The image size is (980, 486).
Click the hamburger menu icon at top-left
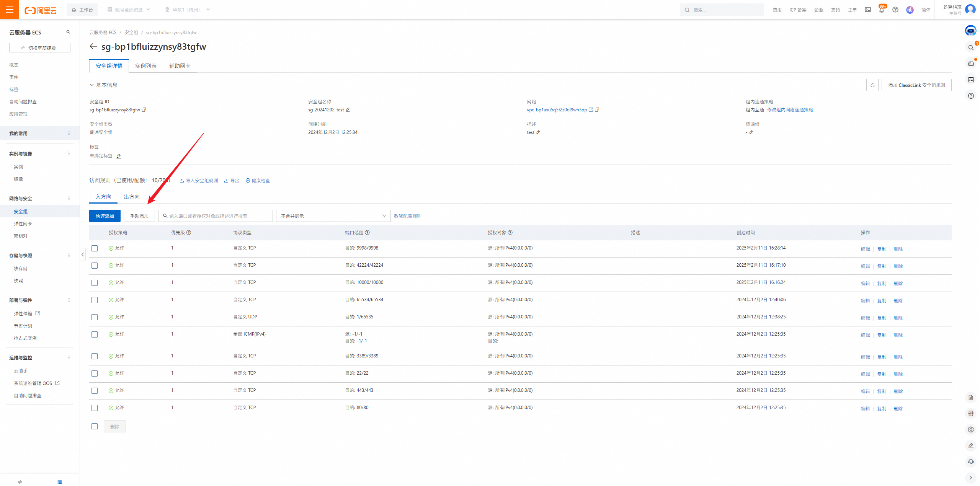tap(10, 10)
